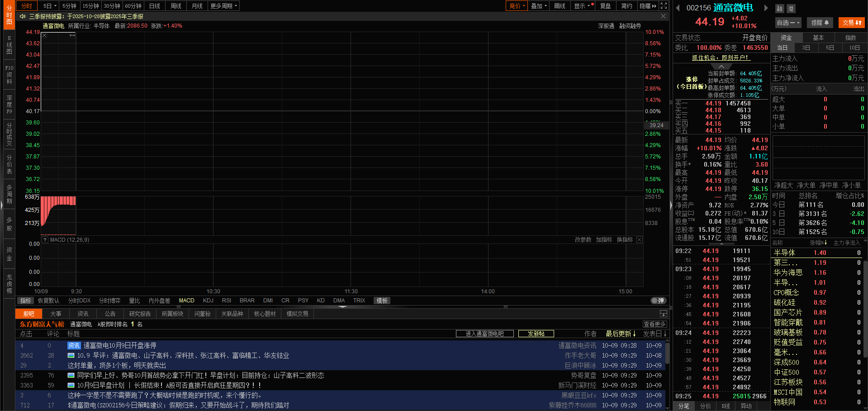
Task: Click the speaker announcement icon
Action: (x=23, y=16)
